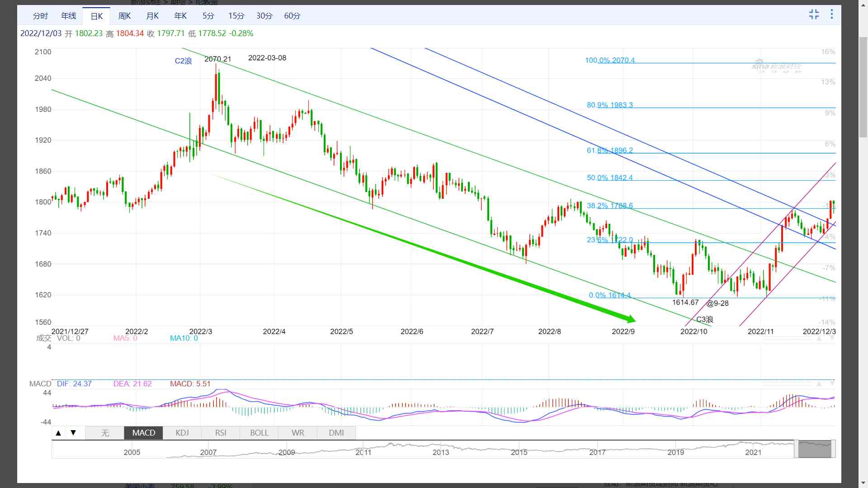Select the 60分 timeframe tab

(292, 16)
